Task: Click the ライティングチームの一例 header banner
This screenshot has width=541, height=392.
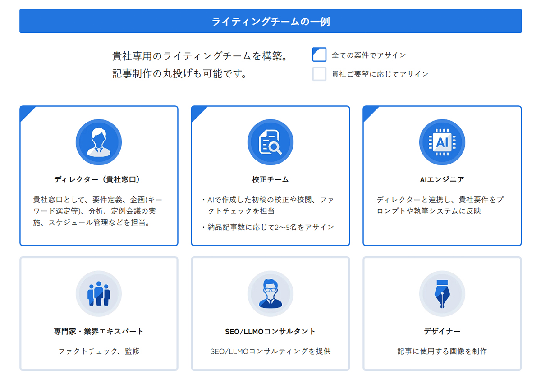Action: click(270, 21)
